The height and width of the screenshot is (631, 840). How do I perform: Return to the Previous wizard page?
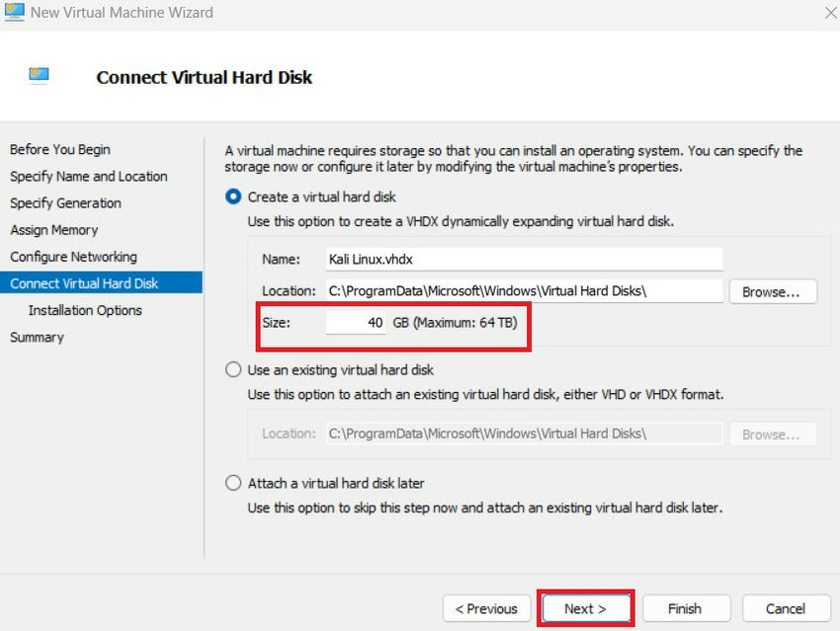[x=487, y=608]
